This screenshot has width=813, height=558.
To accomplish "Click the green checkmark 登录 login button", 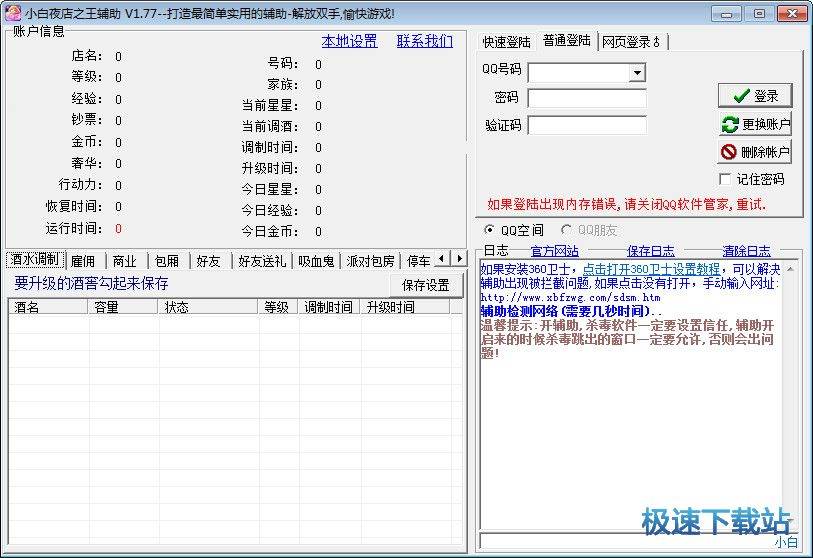I will click(755, 96).
